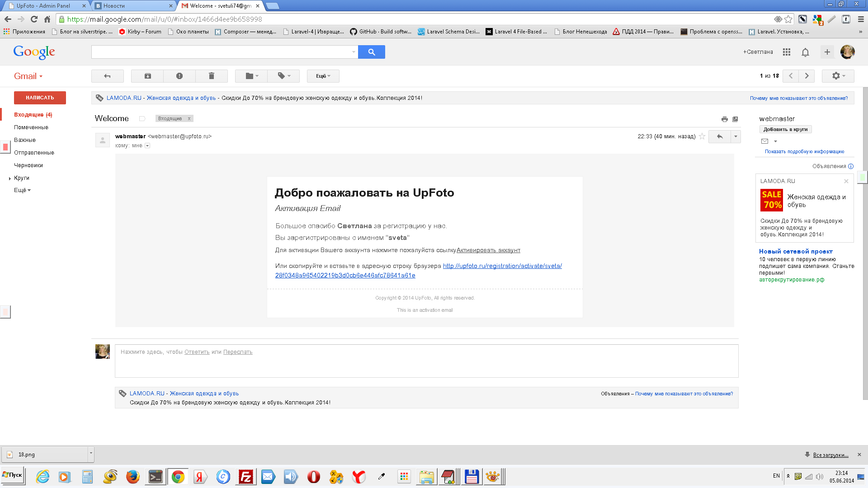This screenshot has width=868, height=488.
Task: Open the Ещё more actions dropdown
Action: (x=323, y=76)
